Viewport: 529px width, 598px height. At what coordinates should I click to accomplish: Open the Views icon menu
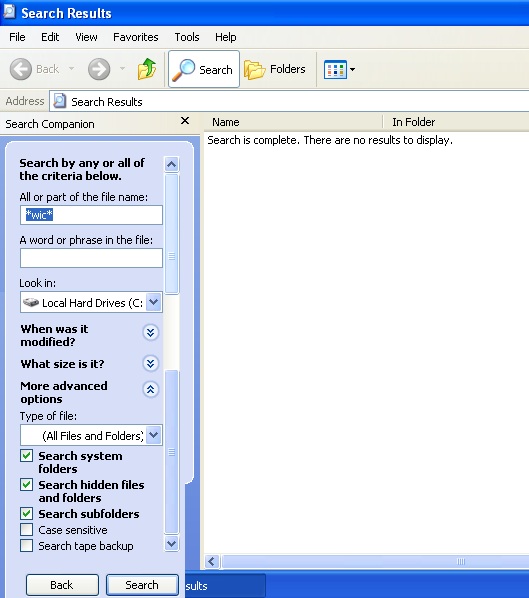tap(335, 69)
